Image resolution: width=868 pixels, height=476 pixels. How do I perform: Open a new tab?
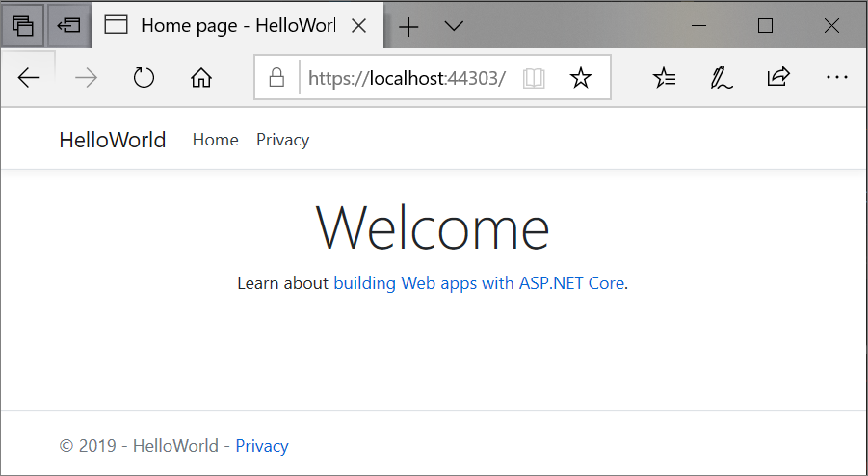[x=408, y=26]
